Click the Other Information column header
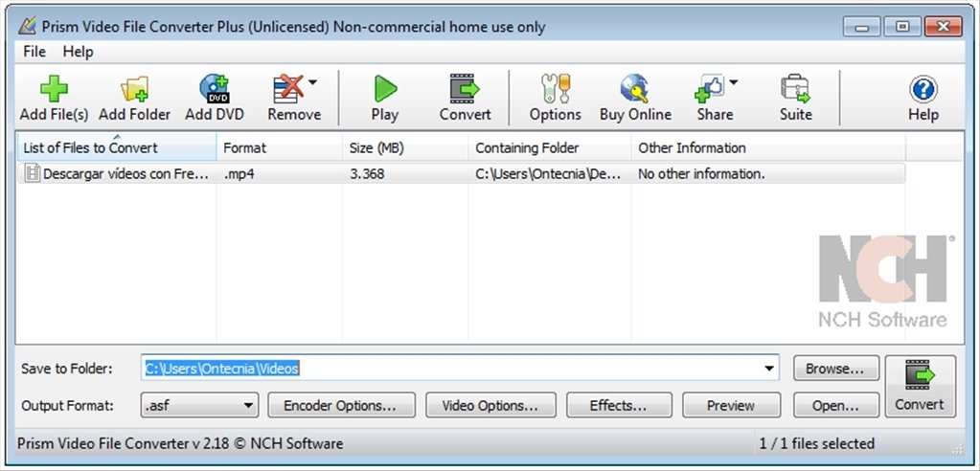The height and width of the screenshot is (471, 980). (768, 148)
